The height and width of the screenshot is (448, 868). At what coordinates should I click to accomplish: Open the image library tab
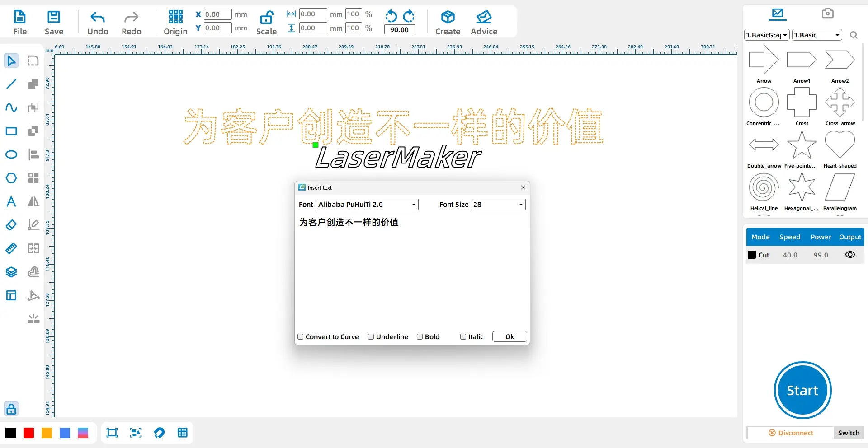pos(778,14)
